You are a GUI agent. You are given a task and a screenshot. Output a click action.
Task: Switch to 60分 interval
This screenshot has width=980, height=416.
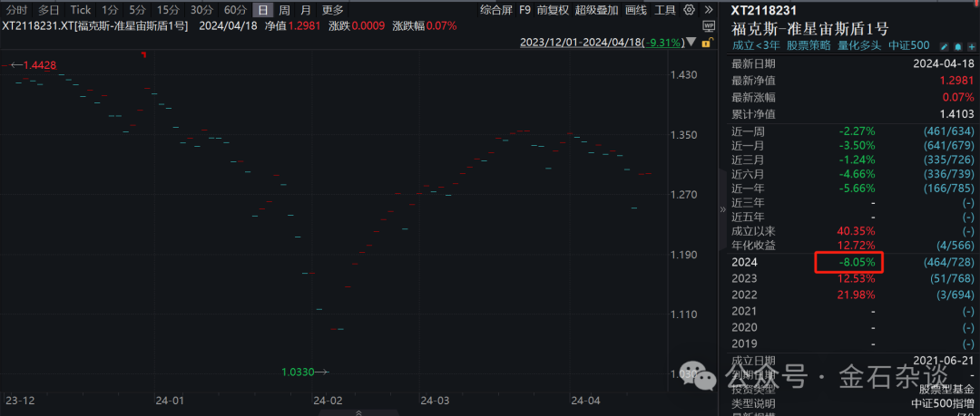(x=234, y=10)
